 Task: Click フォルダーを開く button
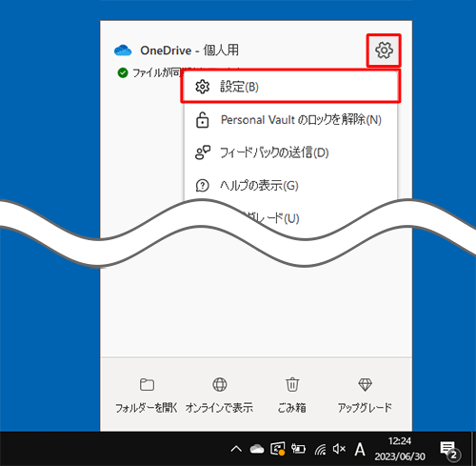147,395
